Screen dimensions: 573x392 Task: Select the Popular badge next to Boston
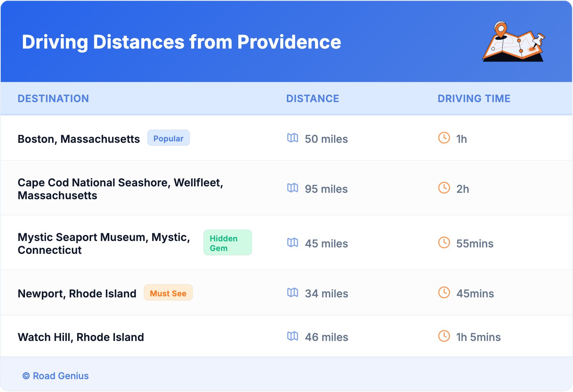pyautogui.click(x=168, y=138)
